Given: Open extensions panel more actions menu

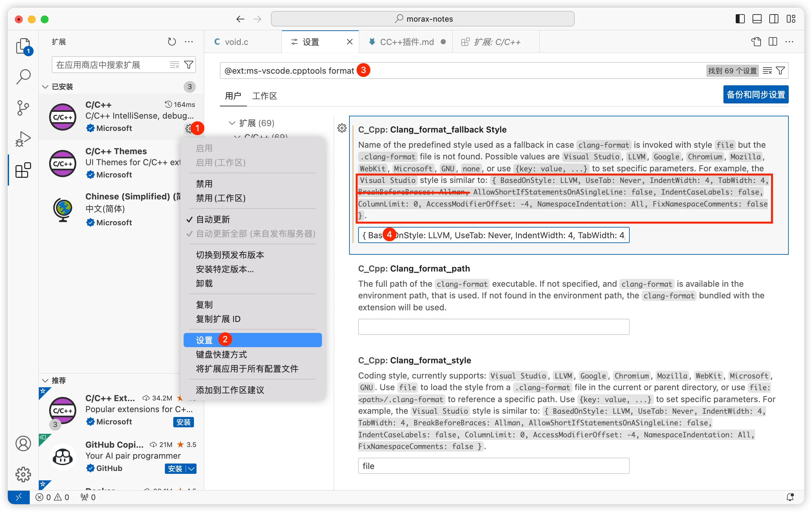Looking at the screenshot, I should 189,42.
